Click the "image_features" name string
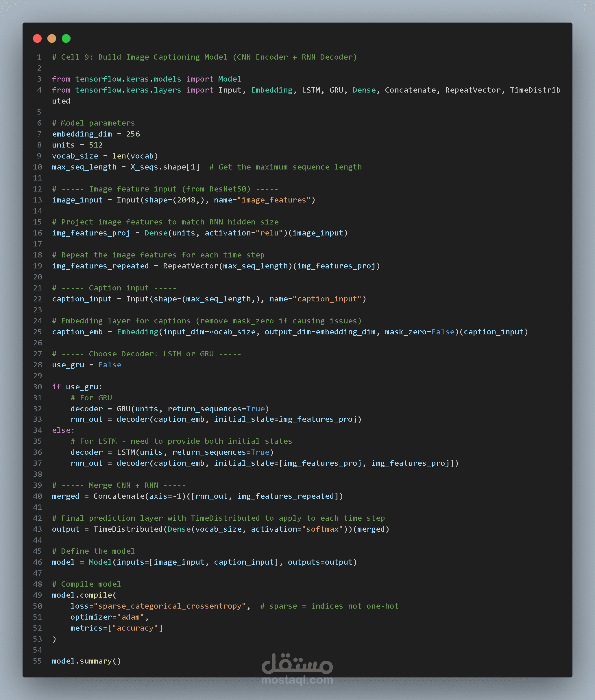The image size is (595, 700). (x=274, y=200)
